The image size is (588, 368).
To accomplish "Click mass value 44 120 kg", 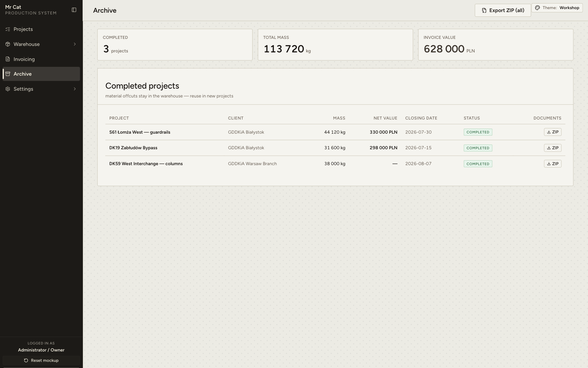I will pyautogui.click(x=335, y=132).
